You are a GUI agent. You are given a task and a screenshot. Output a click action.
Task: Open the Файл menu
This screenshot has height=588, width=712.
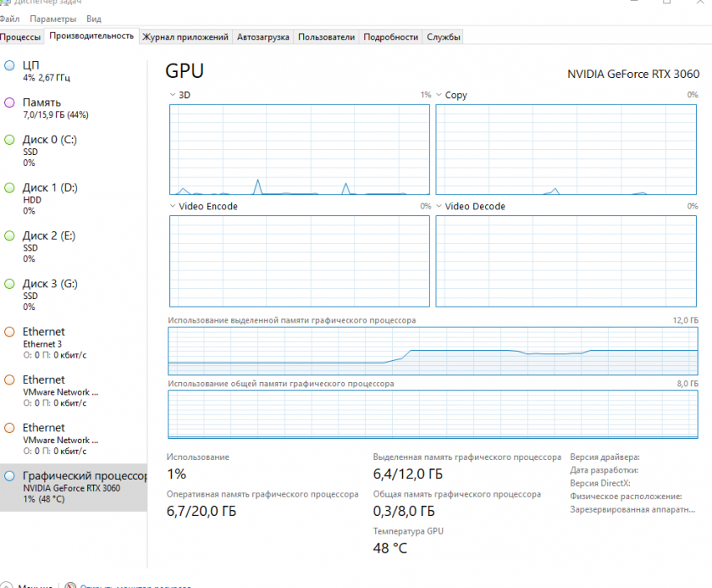pos(9,19)
